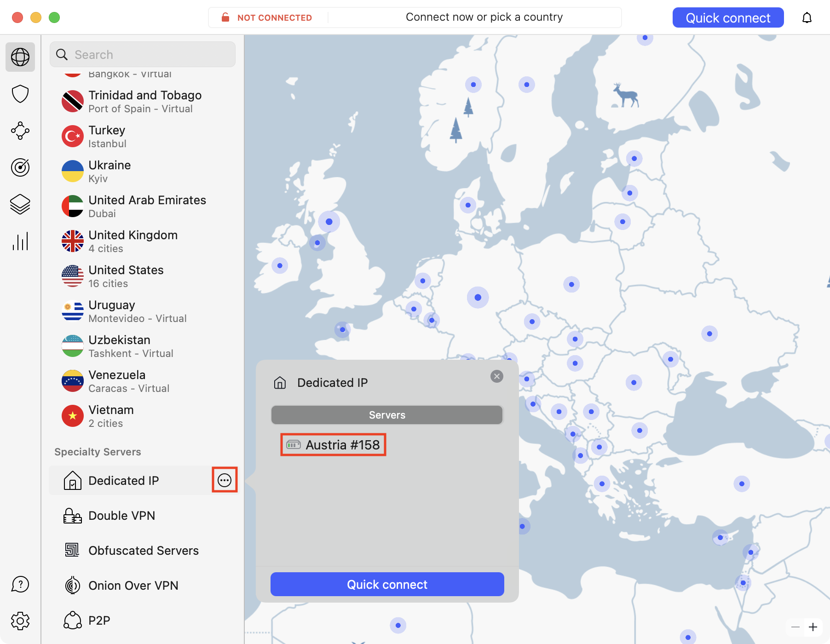Click the Onion Over VPN icon
The image size is (830, 644).
tap(73, 585)
